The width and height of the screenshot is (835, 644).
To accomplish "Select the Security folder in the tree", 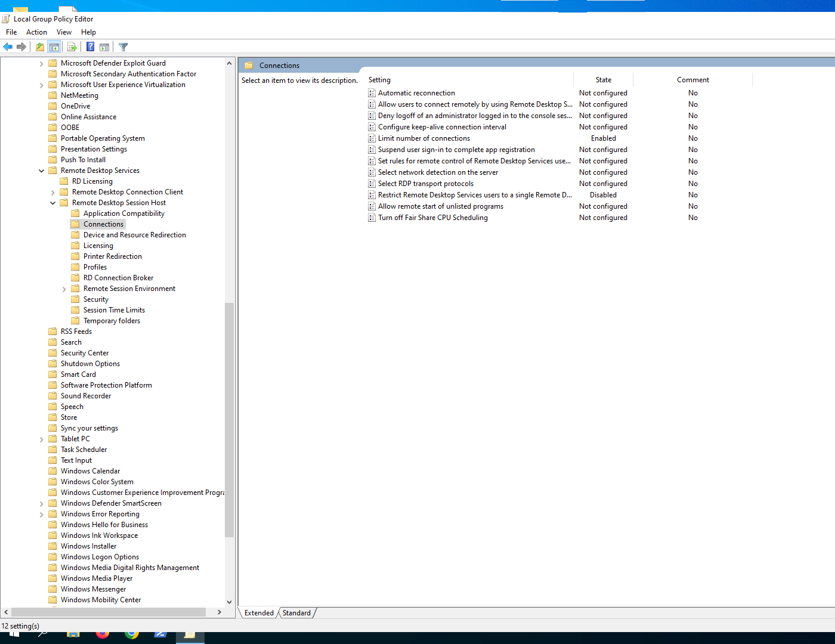I will 95,299.
